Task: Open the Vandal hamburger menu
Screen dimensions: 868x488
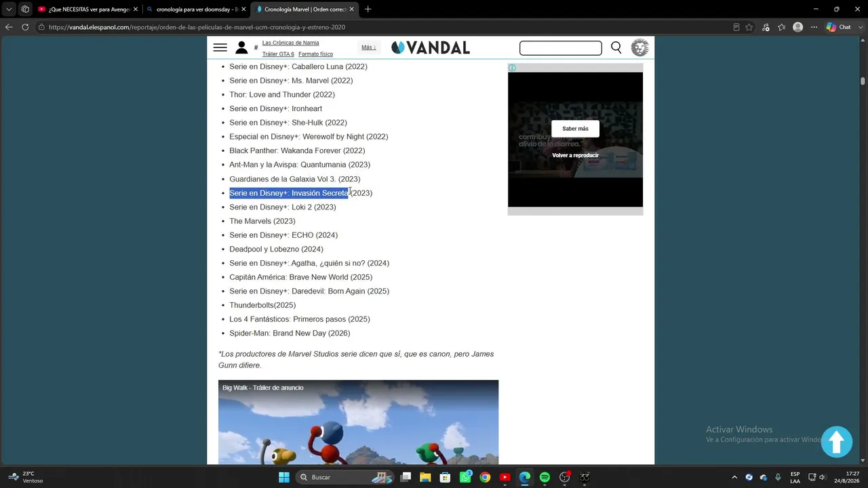Action: coord(220,47)
